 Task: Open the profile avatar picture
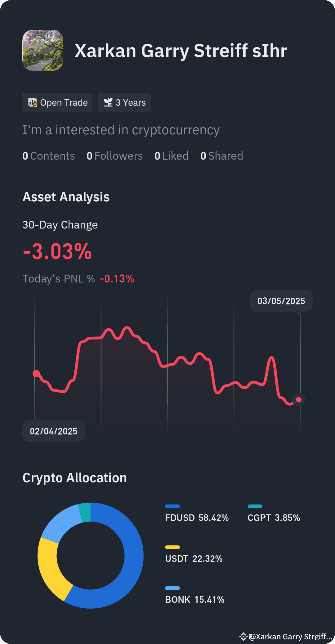click(43, 50)
